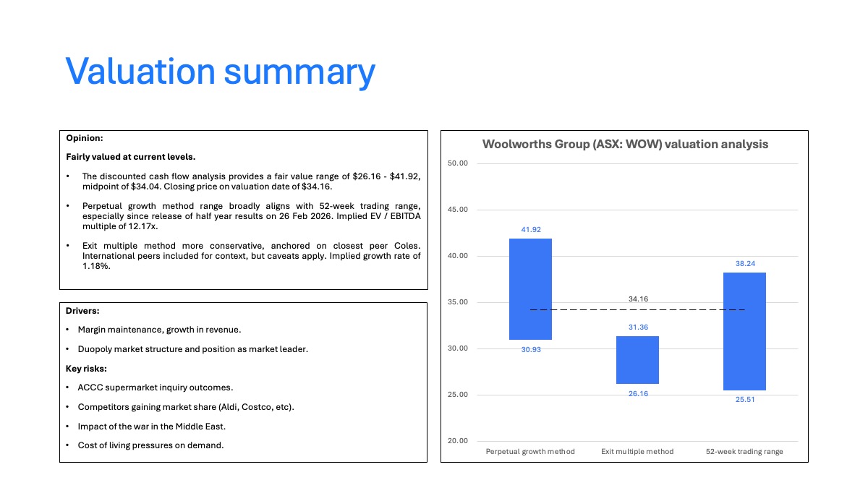The width and height of the screenshot is (868, 488).
Task: Click the 40.00 y-axis value
Action: click(x=458, y=256)
